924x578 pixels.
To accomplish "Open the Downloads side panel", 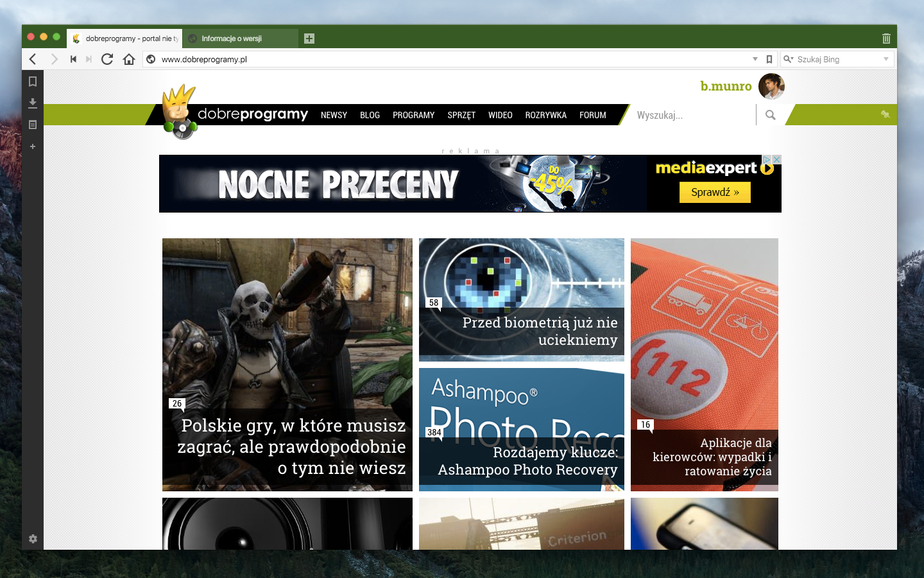I will (33, 103).
